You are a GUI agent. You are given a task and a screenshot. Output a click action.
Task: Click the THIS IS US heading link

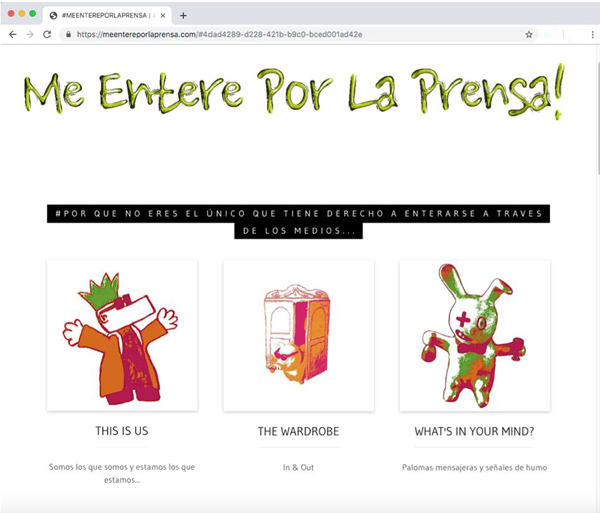pyautogui.click(x=122, y=431)
